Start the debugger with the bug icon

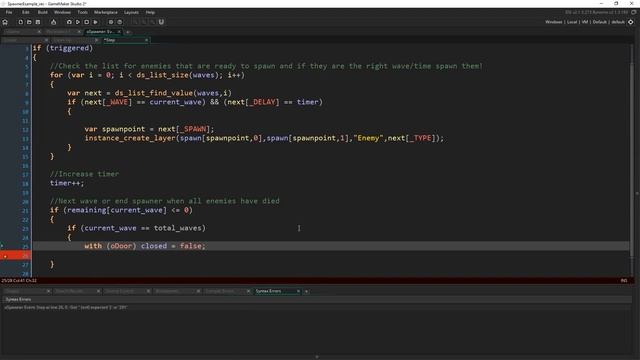[x=69, y=22]
